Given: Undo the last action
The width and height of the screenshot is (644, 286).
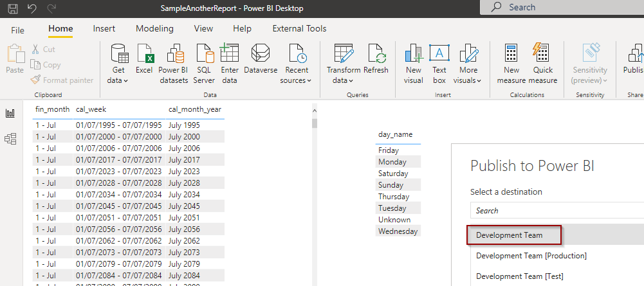Looking at the screenshot, I should (x=32, y=8).
